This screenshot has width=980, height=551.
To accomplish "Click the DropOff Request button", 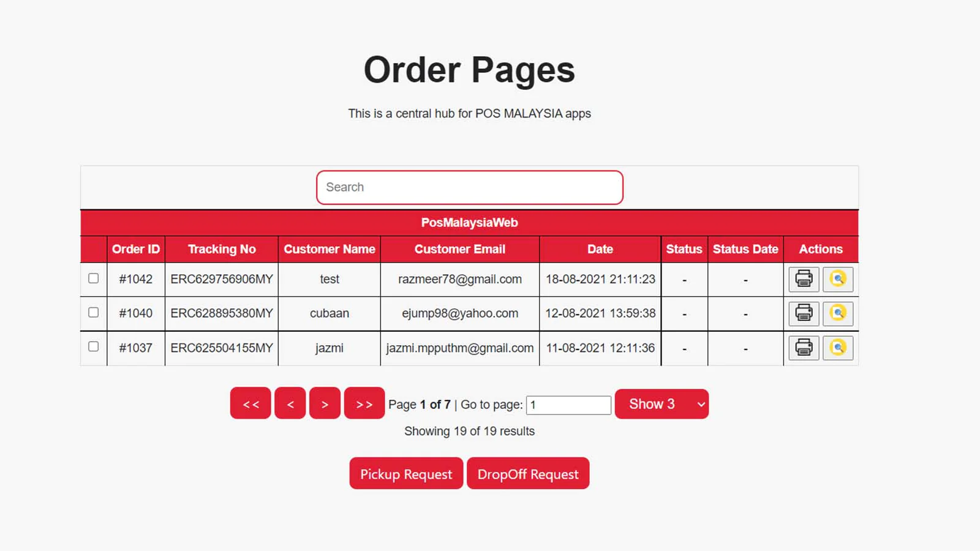I will click(x=528, y=474).
